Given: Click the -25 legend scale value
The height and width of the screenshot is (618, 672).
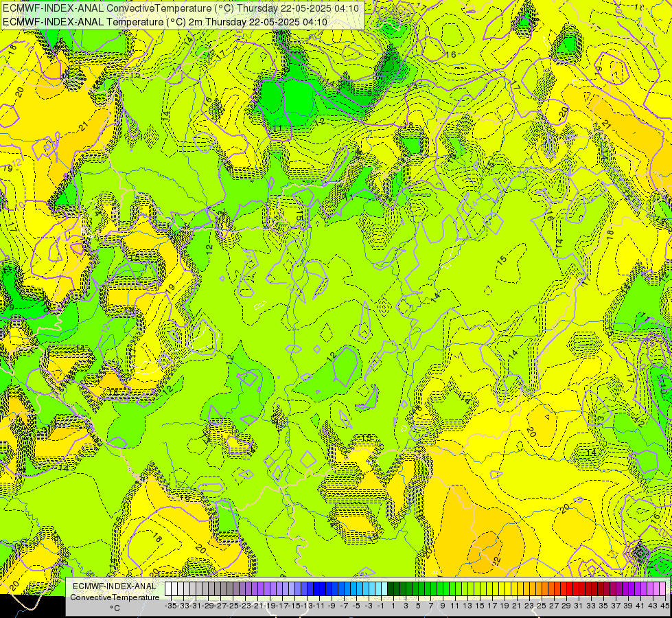Looking at the screenshot, I should click(232, 606).
